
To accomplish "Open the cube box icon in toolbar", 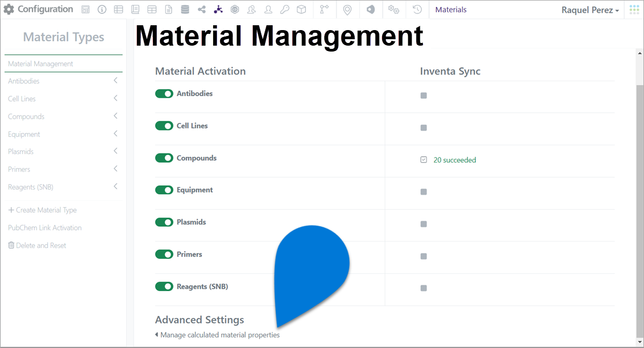I will (x=301, y=10).
